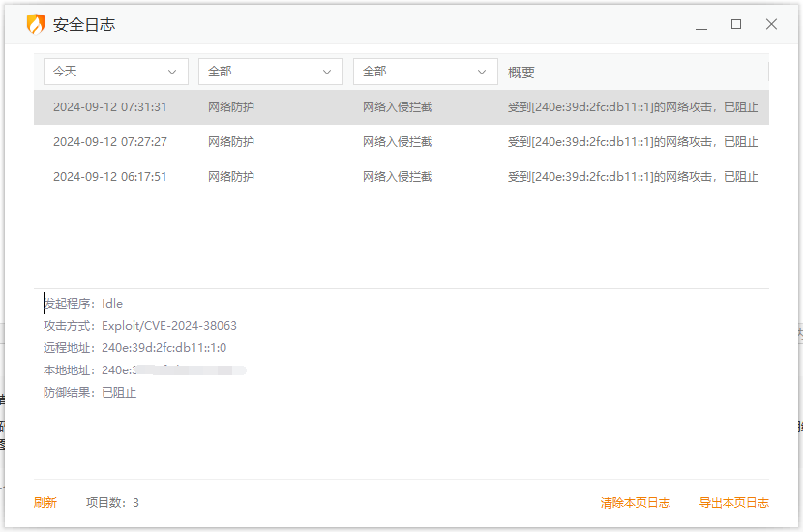This screenshot has width=803, height=532.
Task: Click the Exploit/CVE-2024-38063 attack method text
Action: pos(169,326)
